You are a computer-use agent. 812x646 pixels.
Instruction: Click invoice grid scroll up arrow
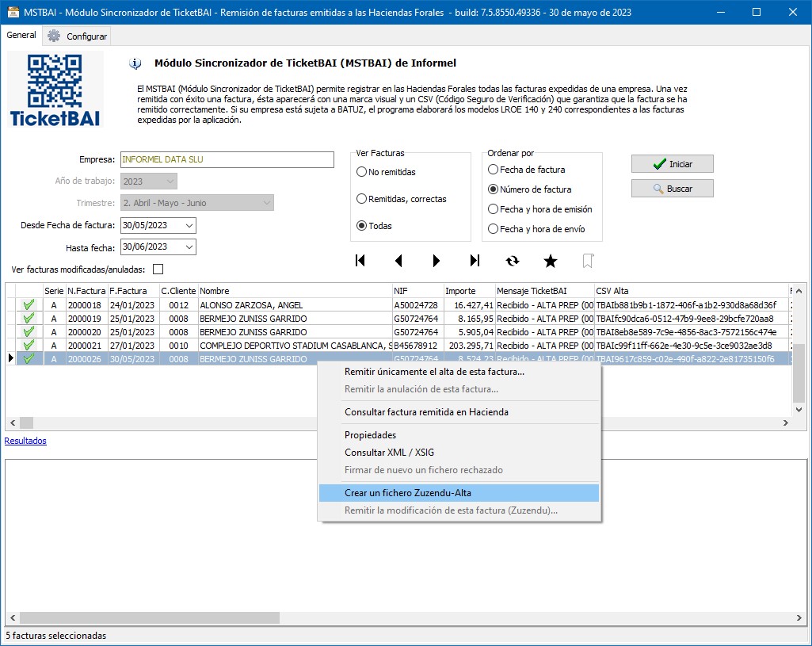[799, 291]
